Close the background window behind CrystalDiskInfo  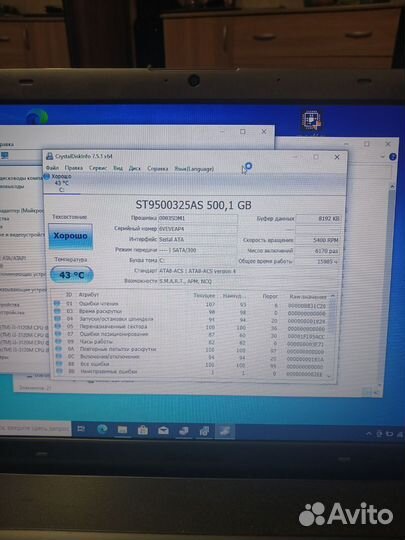pos(264,132)
